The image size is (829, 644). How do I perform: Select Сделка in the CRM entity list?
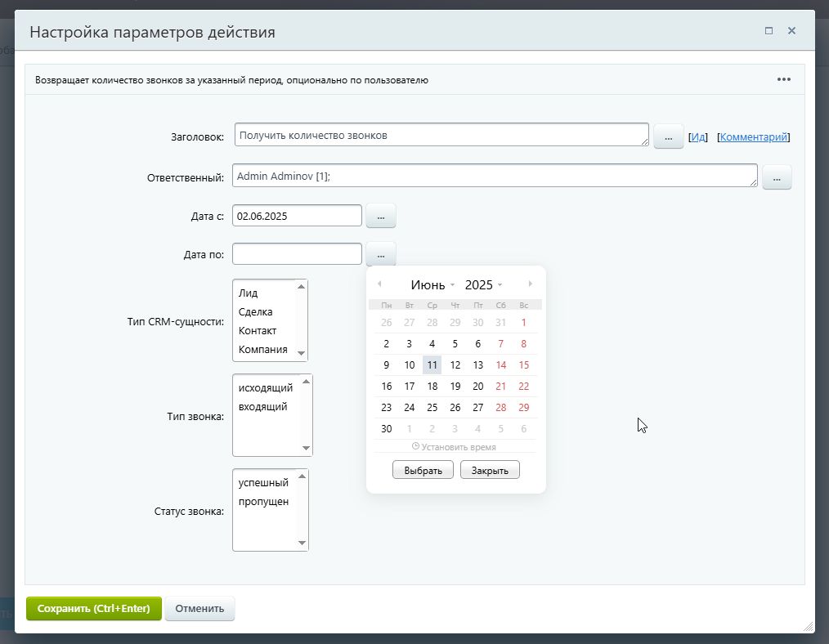click(x=254, y=311)
